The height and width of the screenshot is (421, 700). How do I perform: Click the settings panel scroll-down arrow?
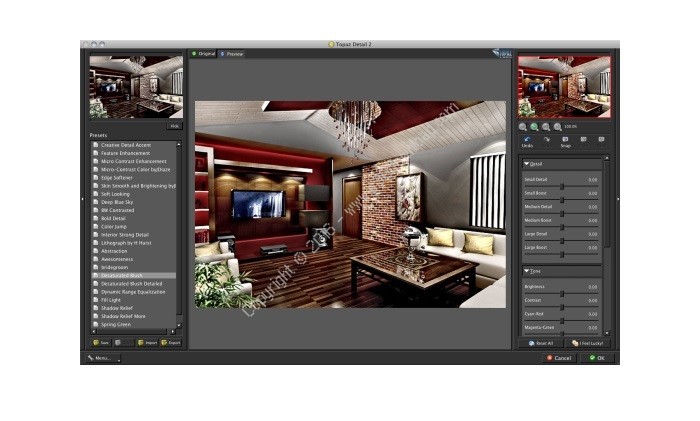(x=606, y=333)
